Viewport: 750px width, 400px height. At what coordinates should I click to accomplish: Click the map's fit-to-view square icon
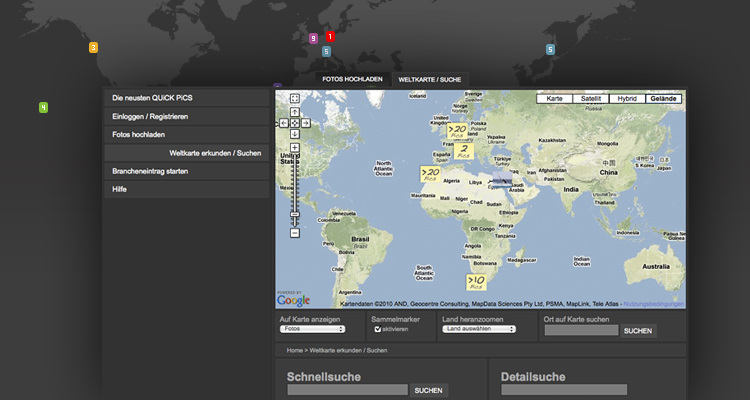(x=295, y=99)
